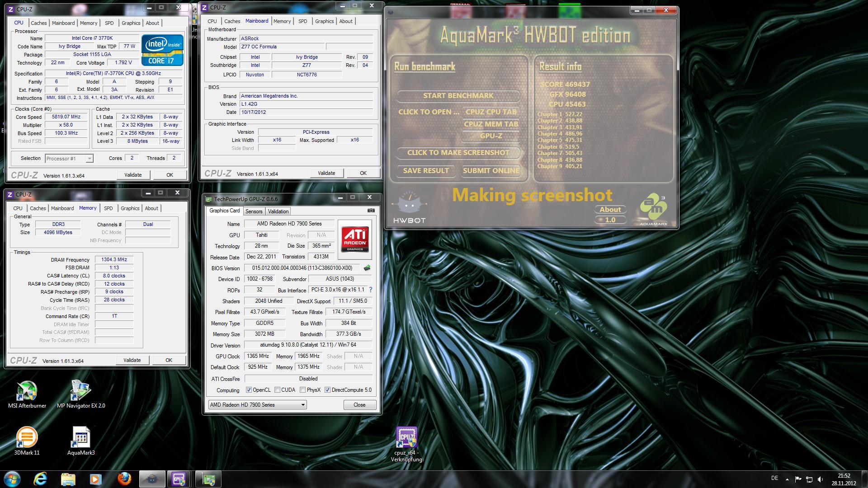Viewport: 868px width, 488px height.
Task: Click SCORE 469437 result text
Action: pyautogui.click(x=565, y=84)
